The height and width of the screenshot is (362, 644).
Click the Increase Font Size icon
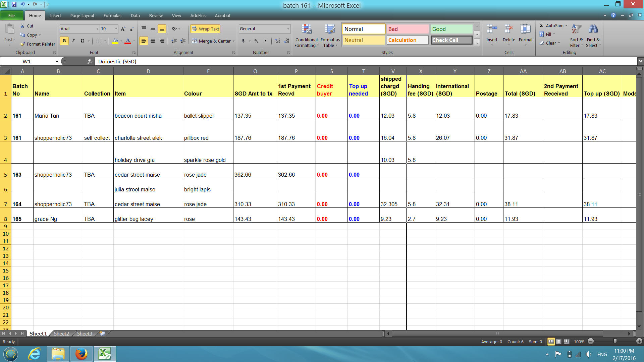[x=123, y=29]
